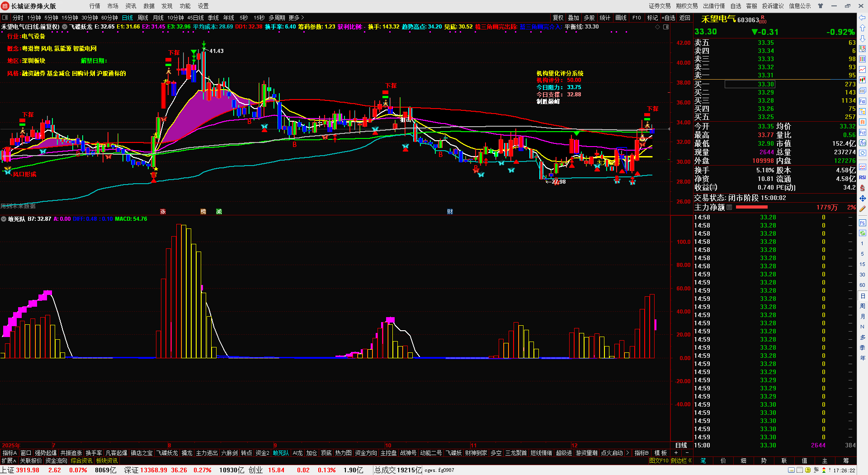Click the 返回 back button

tap(685, 18)
